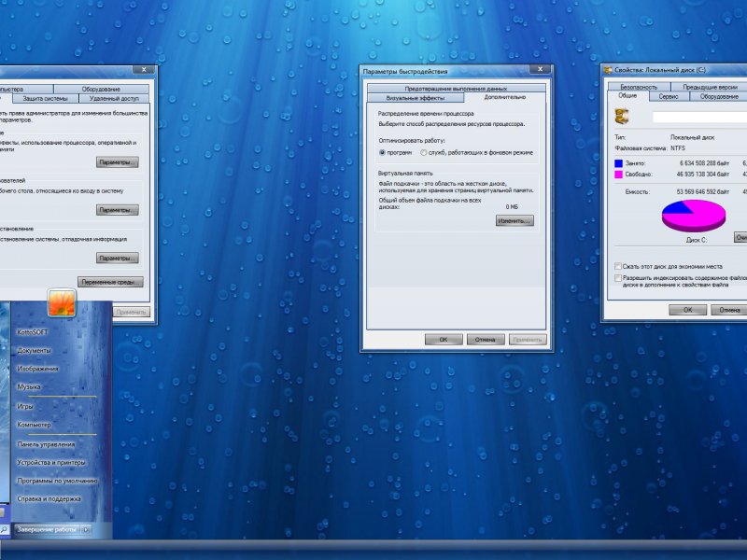The height and width of the screenshot is (560, 747).
Task: Open 'Панель управления' from Start menu
Action: pos(46,444)
